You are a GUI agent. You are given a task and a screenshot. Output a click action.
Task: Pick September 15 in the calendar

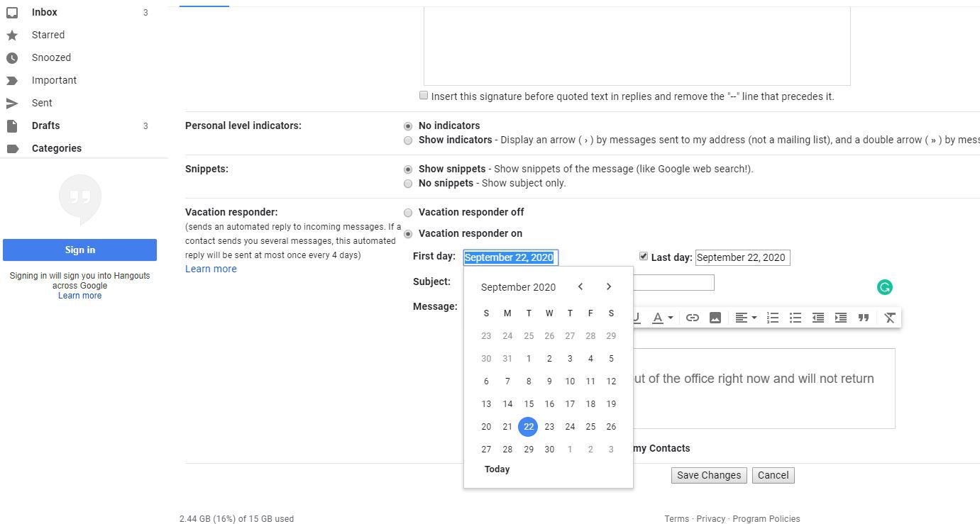coord(529,404)
